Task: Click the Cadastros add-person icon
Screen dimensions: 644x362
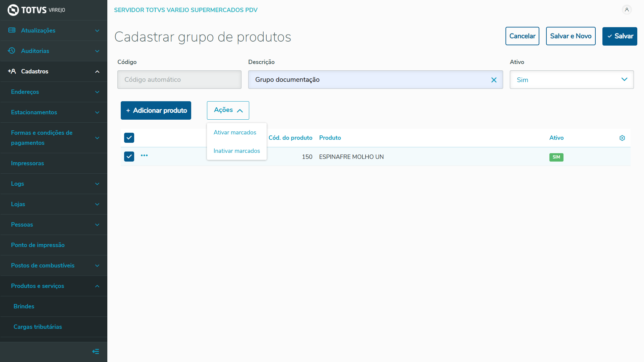Action: tap(12, 71)
